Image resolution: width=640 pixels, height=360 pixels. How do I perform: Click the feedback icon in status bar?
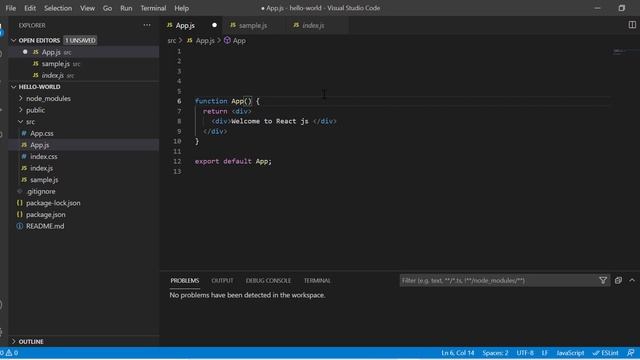(631, 353)
